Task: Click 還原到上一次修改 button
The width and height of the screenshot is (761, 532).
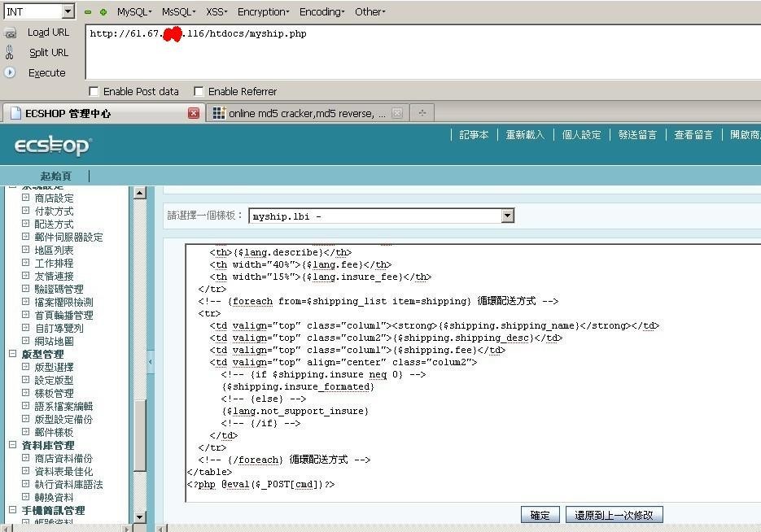Action: pyautogui.click(x=614, y=515)
